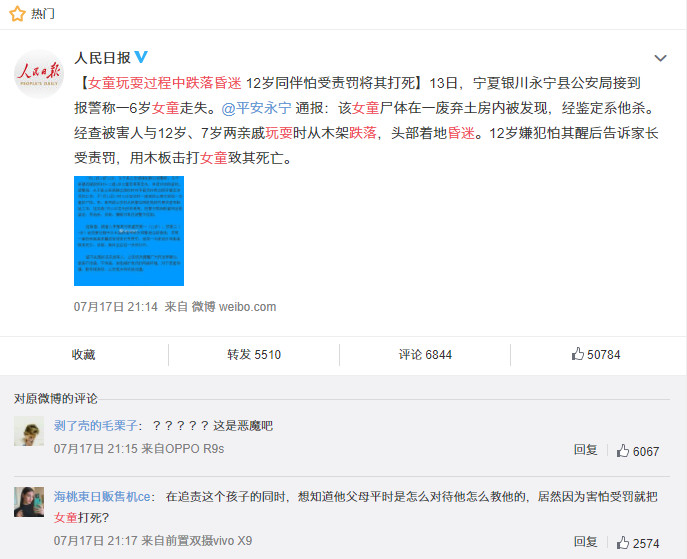
Task: Open 海桃束日贩售机ce commenter avatar
Action: point(29,502)
